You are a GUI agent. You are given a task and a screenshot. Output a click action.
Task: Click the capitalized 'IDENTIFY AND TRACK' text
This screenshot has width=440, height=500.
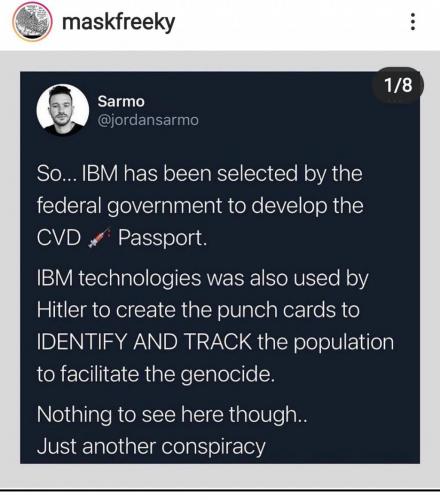(x=144, y=342)
